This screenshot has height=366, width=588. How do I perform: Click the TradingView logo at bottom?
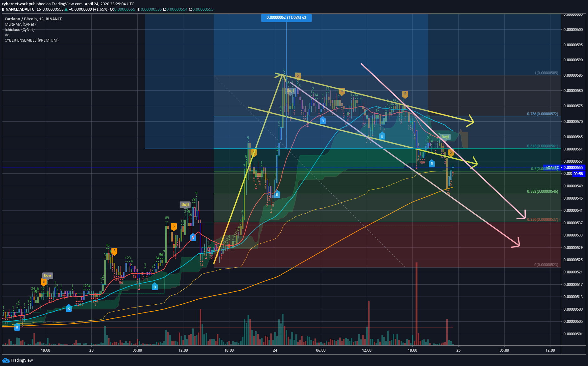click(18, 360)
